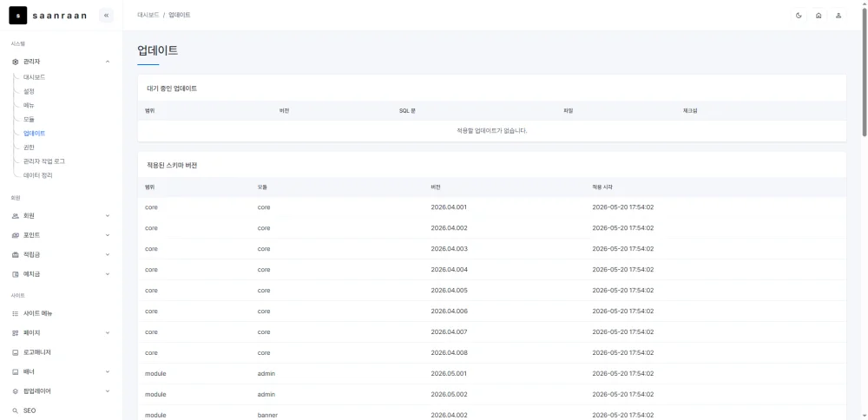Expand the 적립금 menu chevron
Image resolution: width=868 pixels, height=420 pixels.
pyautogui.click(x=108, y=254)
